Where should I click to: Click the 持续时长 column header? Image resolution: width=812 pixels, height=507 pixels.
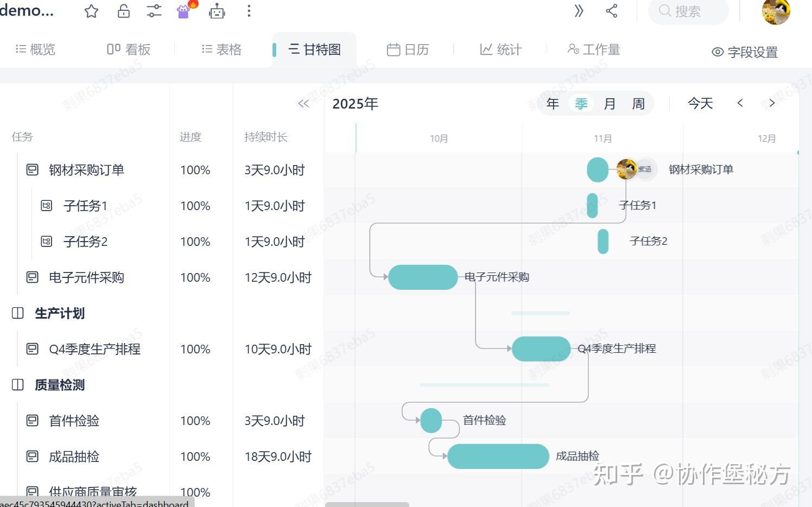click(x=265, y=137)
